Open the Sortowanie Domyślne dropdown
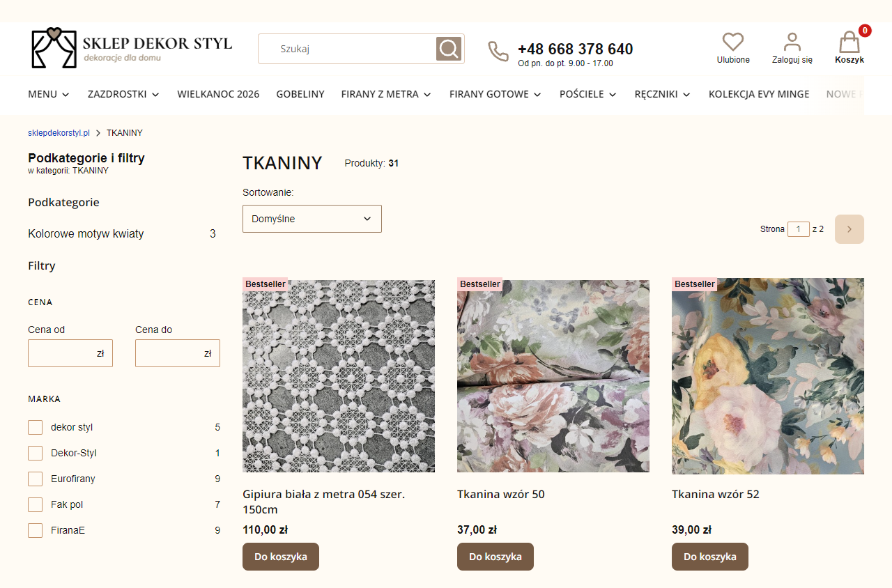This screenshot has width=892, height=588. [312, 219]
